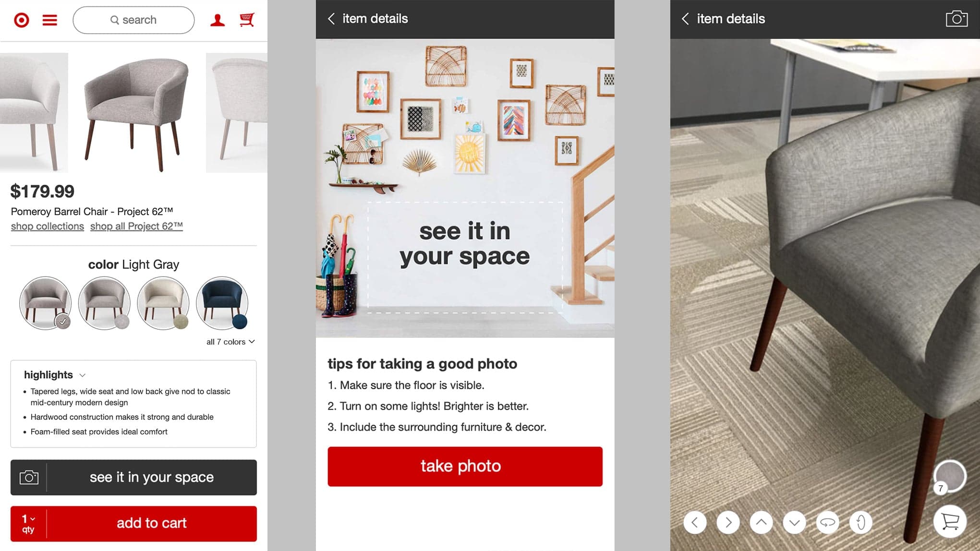Open the qty quantity dropdown
The image size is (980, 551).
pos(28,524)
